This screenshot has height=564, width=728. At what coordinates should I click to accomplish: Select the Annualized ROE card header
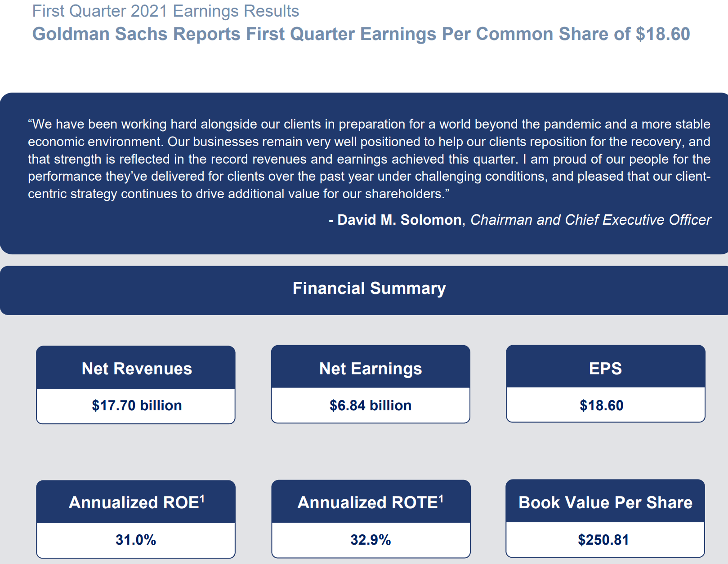pyautogui.click(x=134, y=502)
